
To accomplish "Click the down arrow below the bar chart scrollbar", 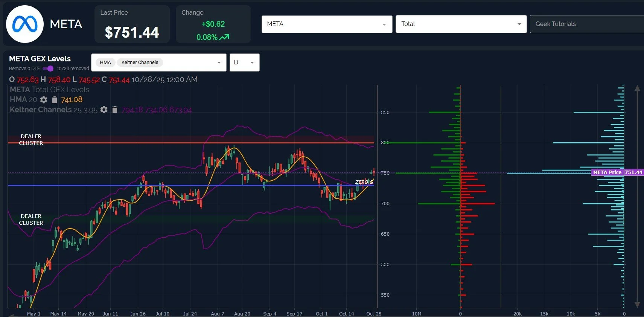I will pos(637,304).
